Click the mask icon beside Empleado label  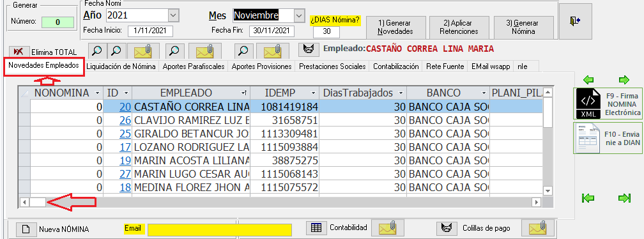pos(309,50)
